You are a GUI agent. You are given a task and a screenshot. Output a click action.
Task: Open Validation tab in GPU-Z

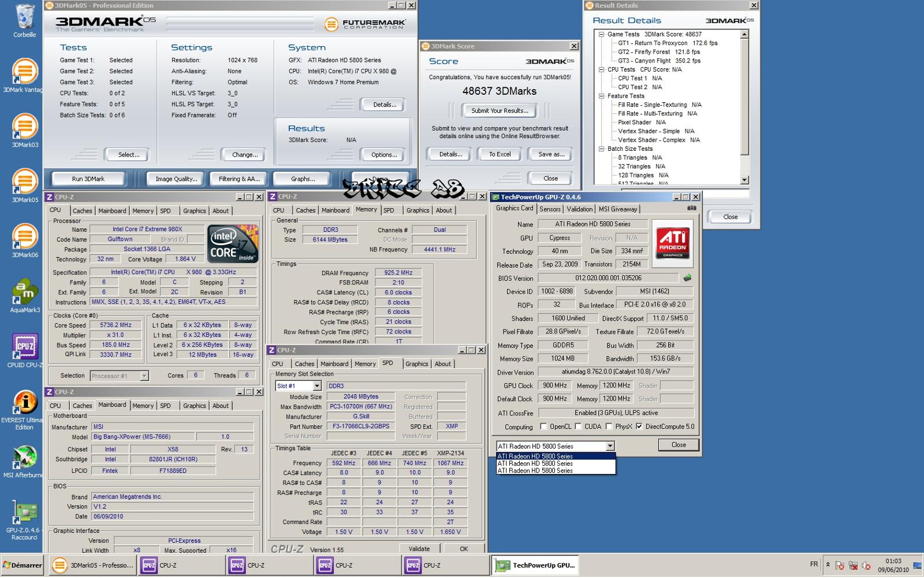[x=579, y=209]
